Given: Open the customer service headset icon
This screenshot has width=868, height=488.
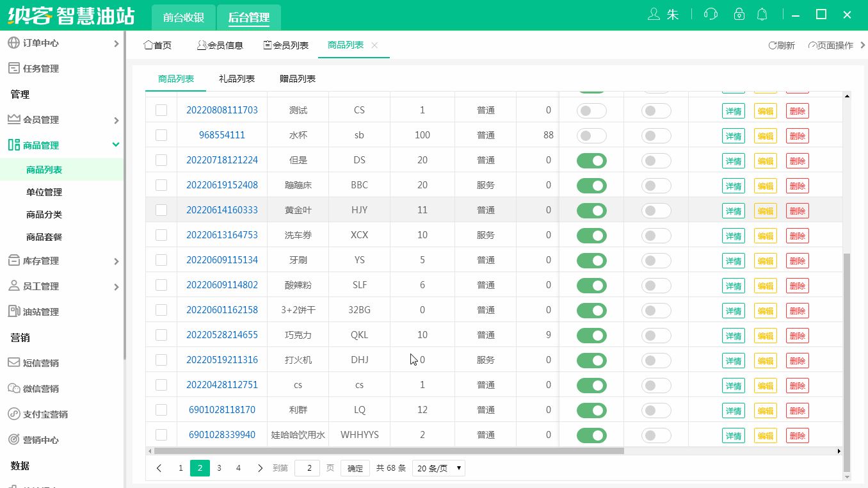Looking at the screenshot, I should click(710, 13).
